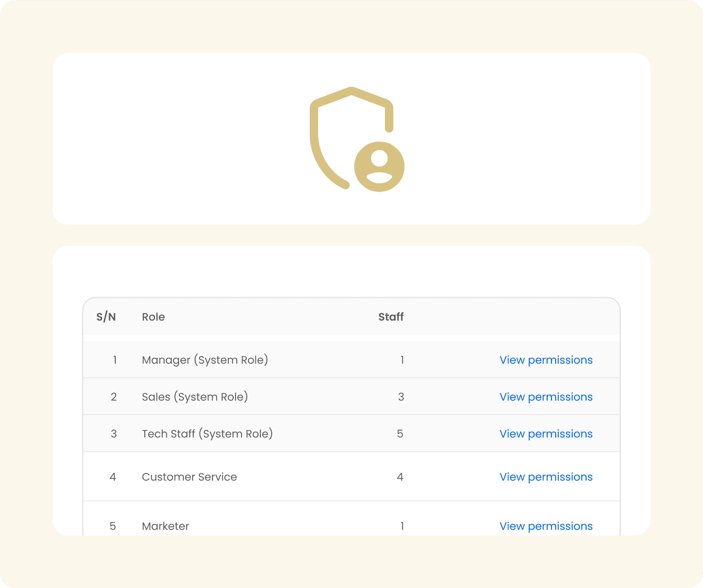View permissions for Customer Service role
This screenshot has width=703, height=588.
(x=546, y=477)
